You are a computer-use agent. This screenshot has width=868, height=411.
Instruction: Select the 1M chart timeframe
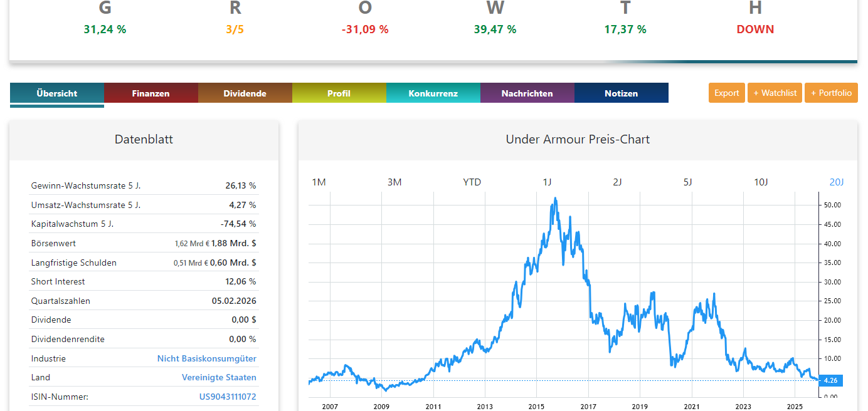pyautogui.click(x=319, y=182)
